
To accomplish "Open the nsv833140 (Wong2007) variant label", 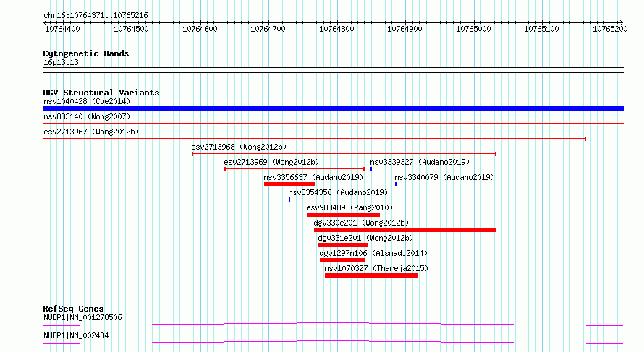I will [87, 116].
